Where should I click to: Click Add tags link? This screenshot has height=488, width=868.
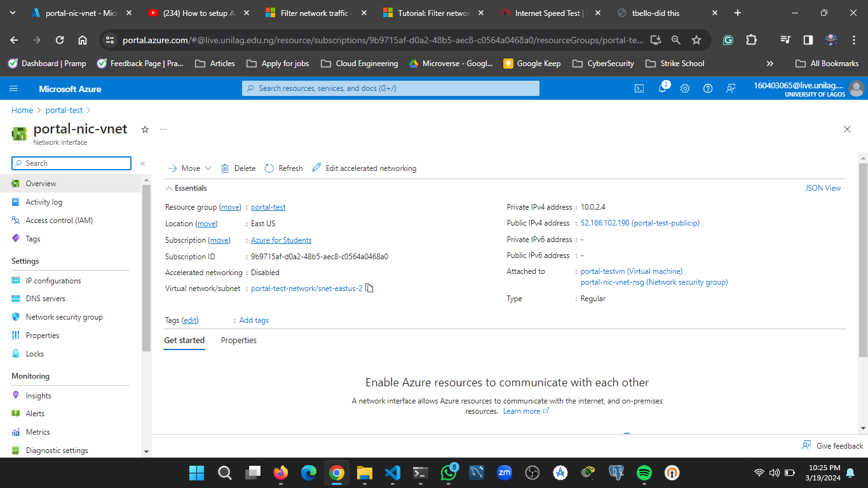tap(254, 320)
